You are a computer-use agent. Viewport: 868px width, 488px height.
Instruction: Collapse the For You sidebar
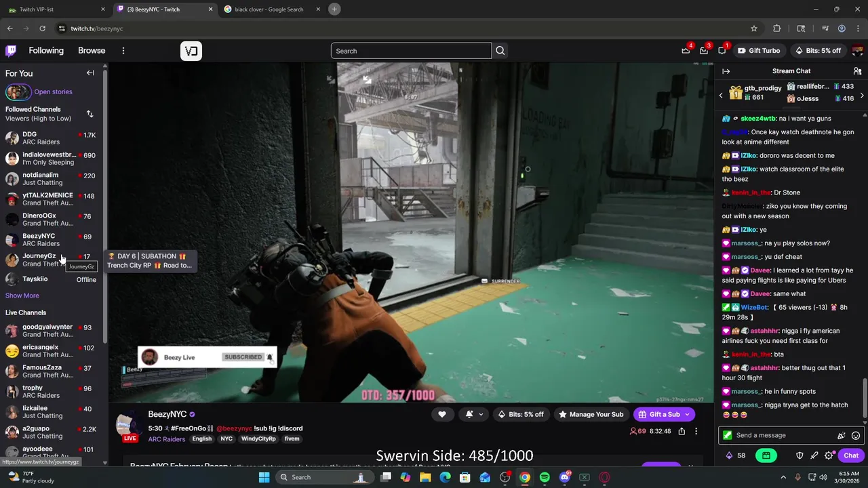[x=90, y=73]
